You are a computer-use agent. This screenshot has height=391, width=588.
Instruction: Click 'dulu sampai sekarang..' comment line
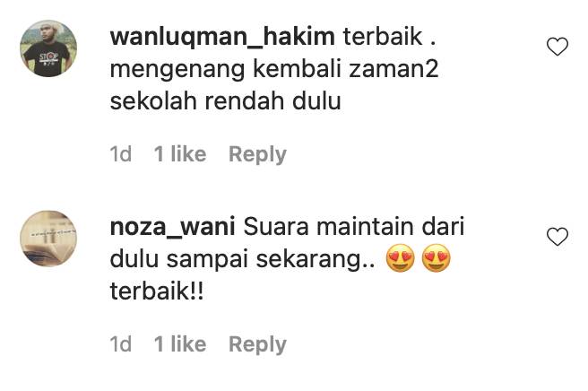pyautogui.click(x=242, y=260)
